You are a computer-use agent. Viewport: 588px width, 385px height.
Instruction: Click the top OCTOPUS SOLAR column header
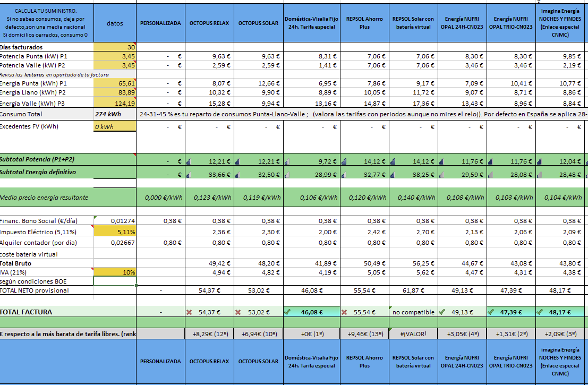click(x=258, y=23)
